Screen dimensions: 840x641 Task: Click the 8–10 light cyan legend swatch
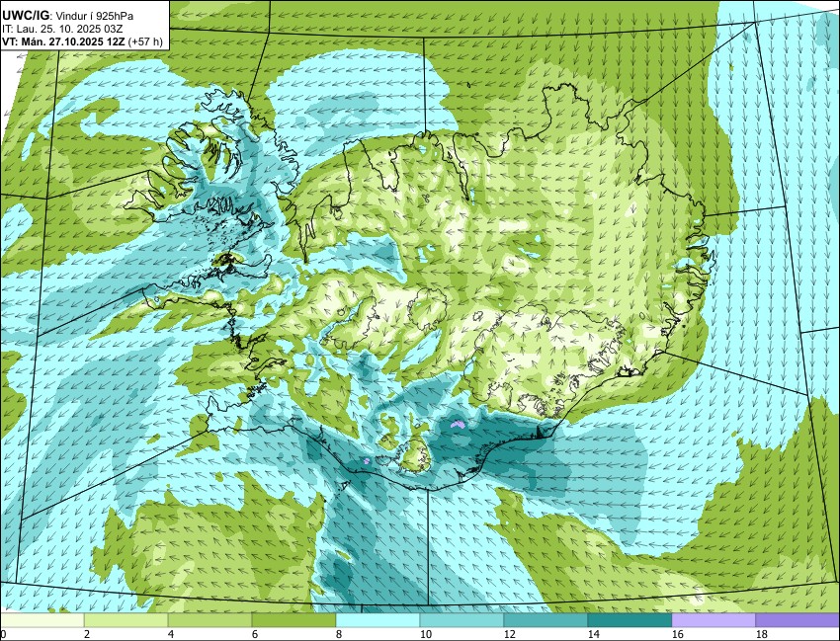tap(378, 620)
